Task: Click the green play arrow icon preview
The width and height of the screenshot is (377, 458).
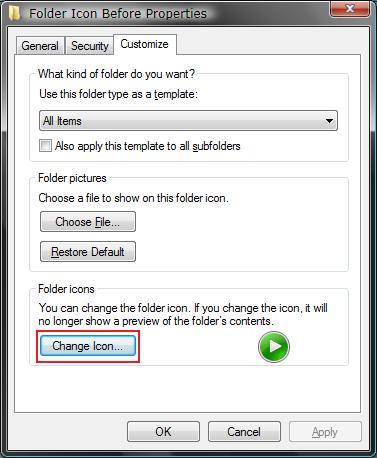Action: click(274, 347)
